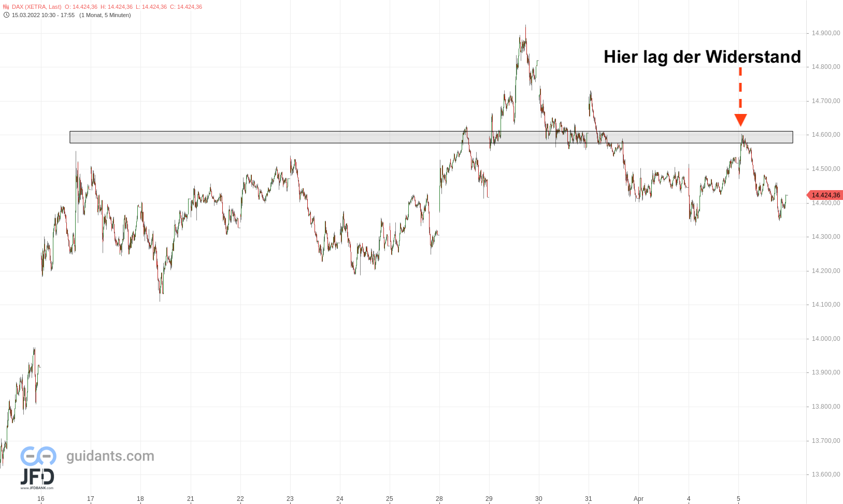Click price axis label 14.200,00
The height and width of the screenshot is (504, 843).
tap(826, 271)
